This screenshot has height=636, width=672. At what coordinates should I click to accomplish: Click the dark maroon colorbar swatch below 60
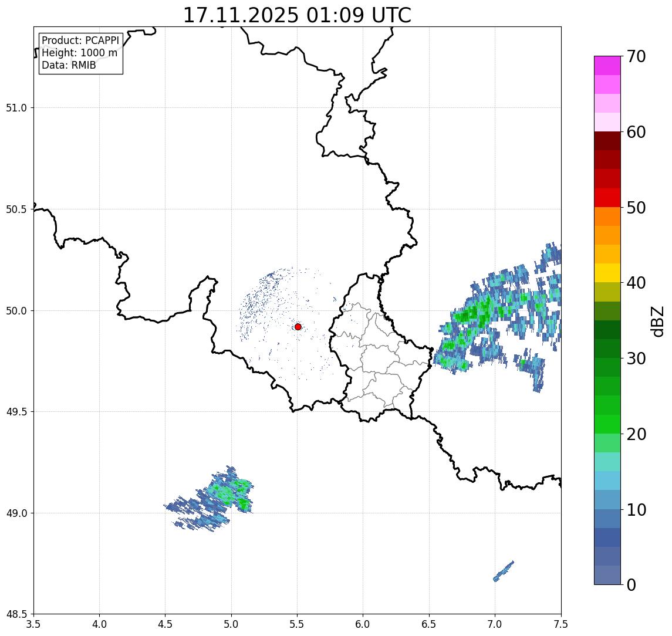coord(607,141)
